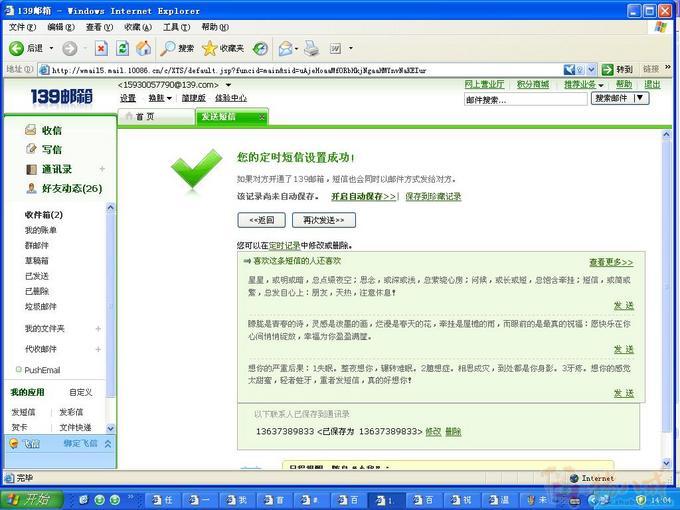Expand 我的文件夹 plus sign
Screen dimensions: 680x510
98,329
